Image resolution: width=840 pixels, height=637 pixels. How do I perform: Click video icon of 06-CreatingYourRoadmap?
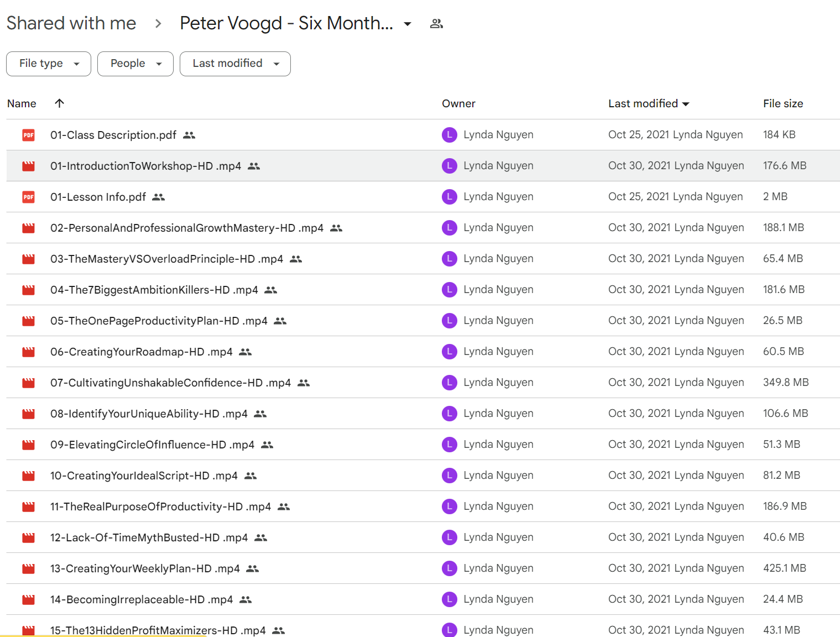point(28,352)
